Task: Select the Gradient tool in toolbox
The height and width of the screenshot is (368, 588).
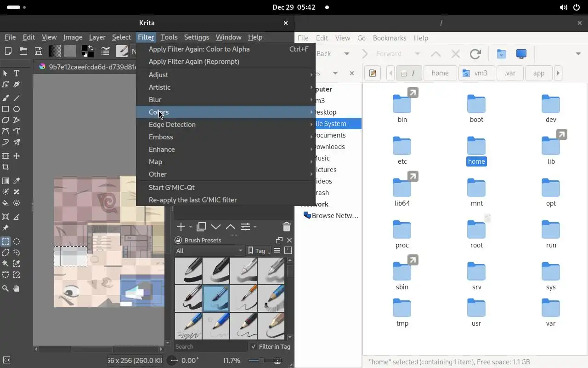Action: tap(6, 181)
